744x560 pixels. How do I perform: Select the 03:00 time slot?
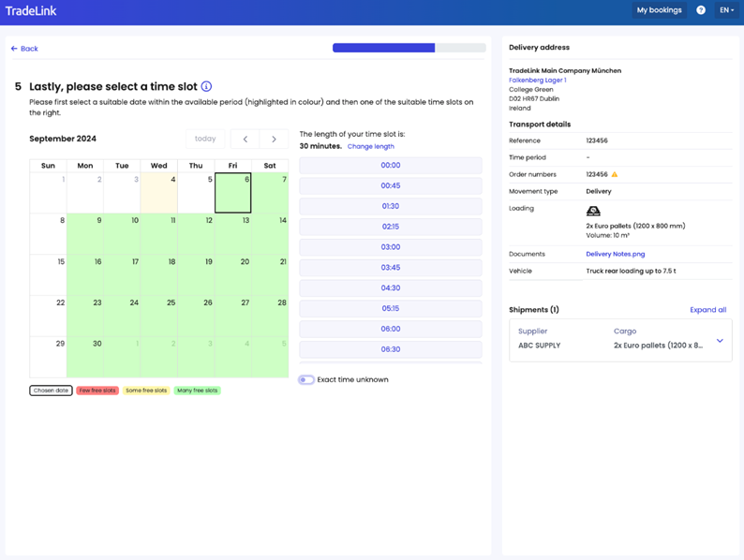(391, 247)
